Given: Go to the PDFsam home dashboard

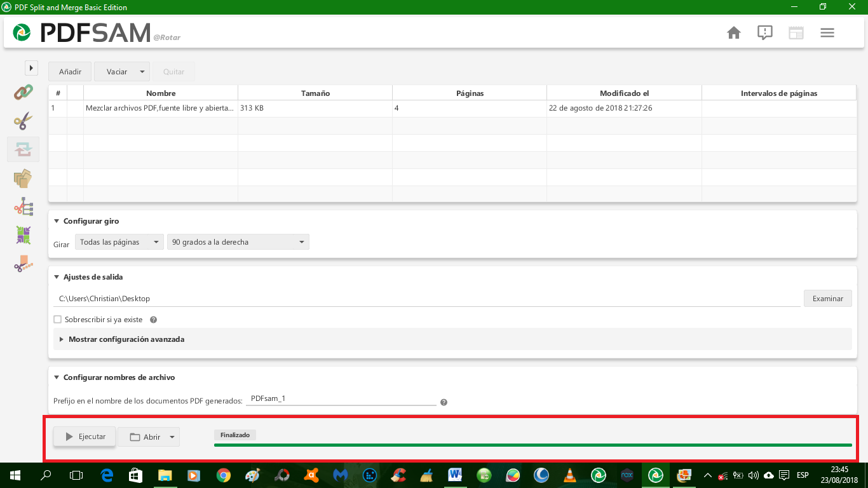Looking at the screenshot, I should click(x=734, y=32).
